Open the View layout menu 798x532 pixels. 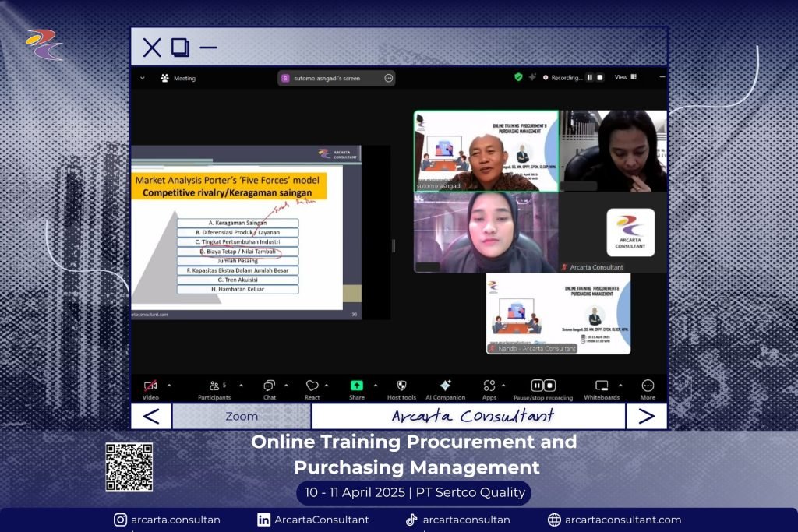tap(625, 77)
